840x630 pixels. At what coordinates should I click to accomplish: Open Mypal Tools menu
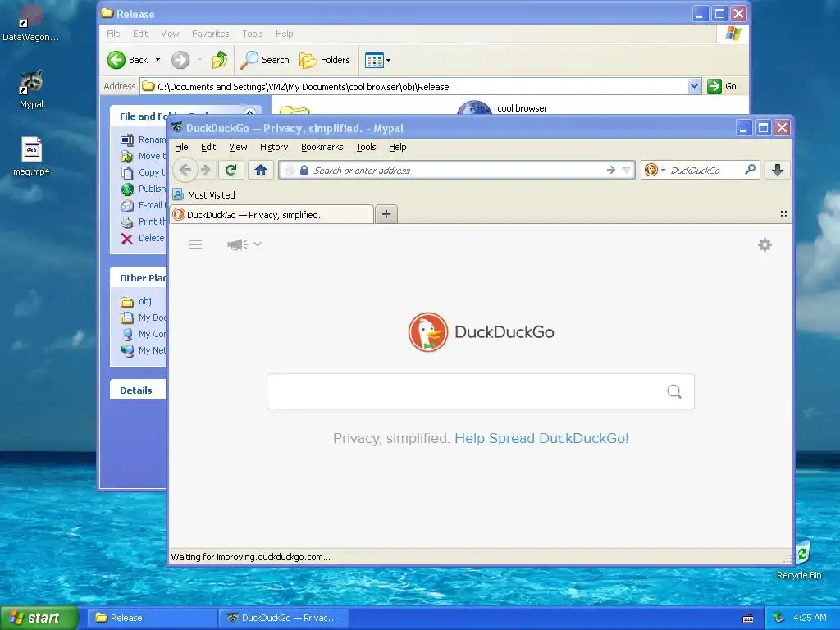pyautogui.click(x=367, y=147)
